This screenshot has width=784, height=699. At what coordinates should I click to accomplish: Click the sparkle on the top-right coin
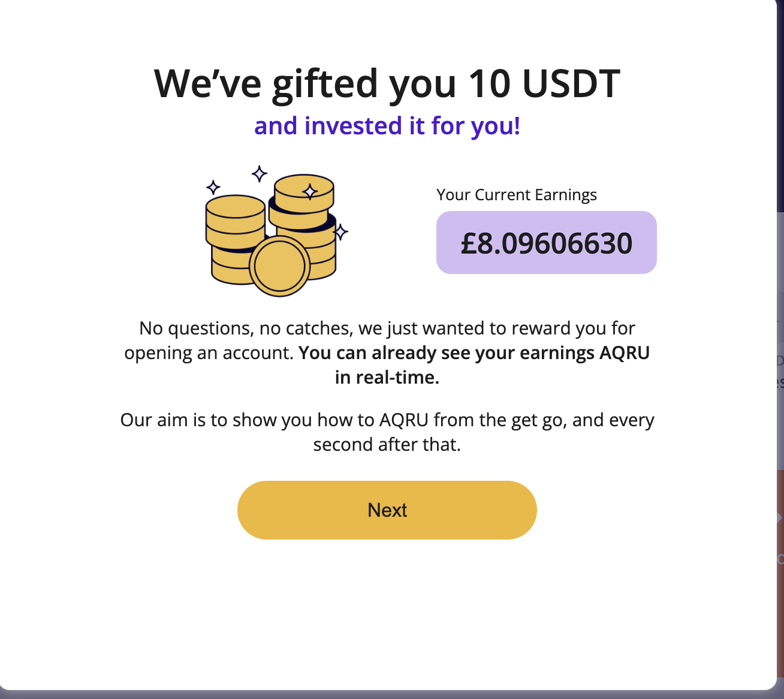tap(310, 191)
